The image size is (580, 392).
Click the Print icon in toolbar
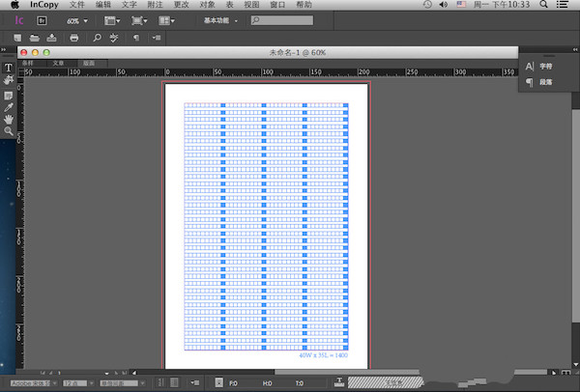[x=74, y=38]
